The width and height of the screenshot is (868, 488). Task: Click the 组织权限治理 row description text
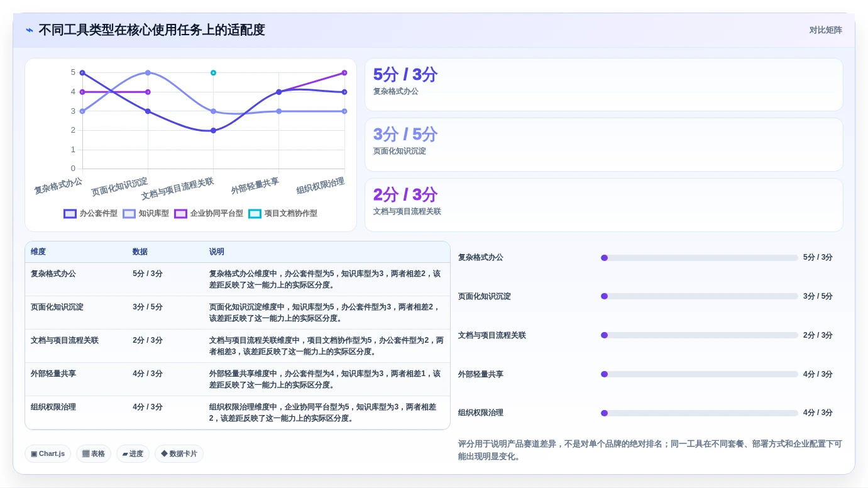coord(323,413)
